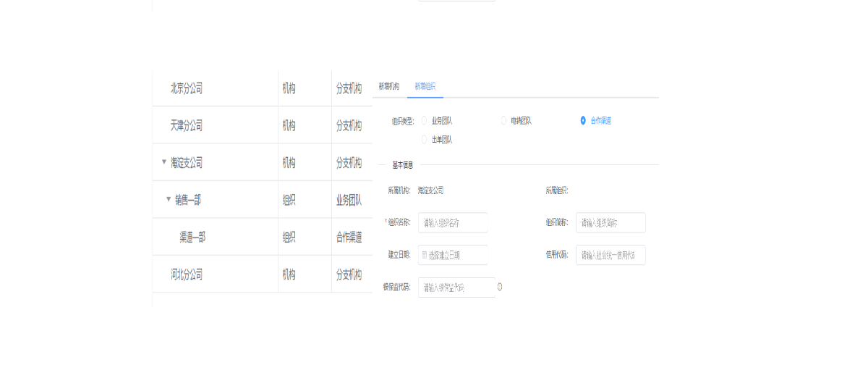Select the 销售一部 row name

click(x=188, y=200)
